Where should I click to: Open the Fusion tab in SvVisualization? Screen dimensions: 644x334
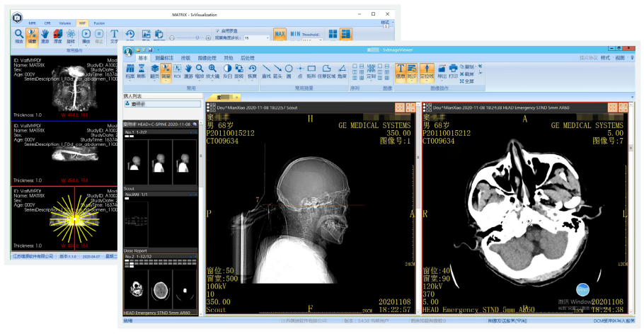click(99, 23)
